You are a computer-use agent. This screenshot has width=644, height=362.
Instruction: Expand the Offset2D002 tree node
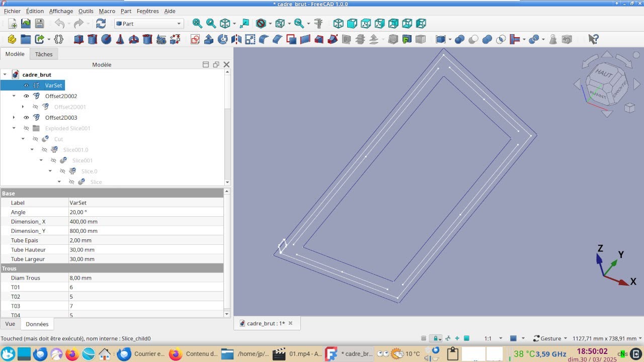point(14,96)
